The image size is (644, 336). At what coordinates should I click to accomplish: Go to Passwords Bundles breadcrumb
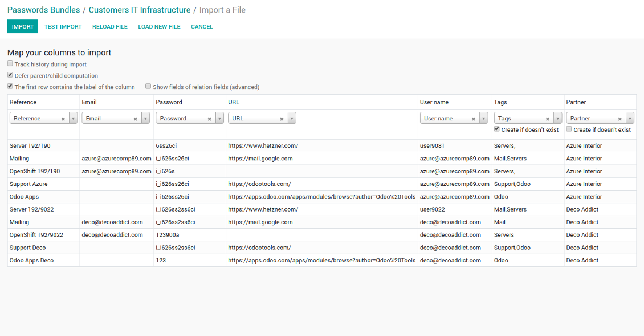[x=43, y=10]
